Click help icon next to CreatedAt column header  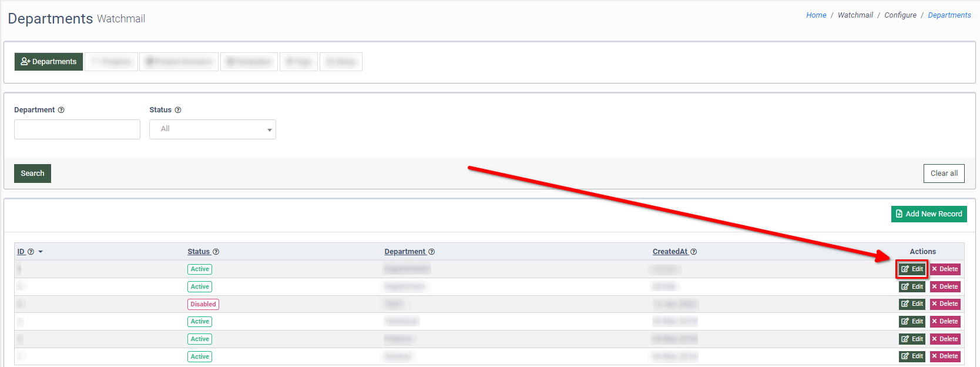pos(693,252)
